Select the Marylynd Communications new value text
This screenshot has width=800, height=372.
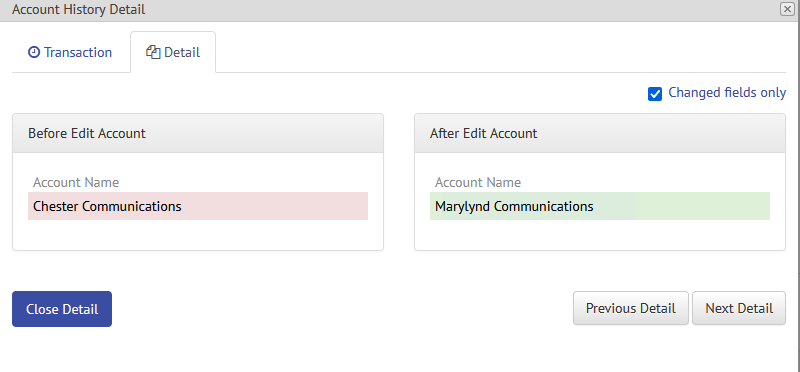tap(514, 207)
